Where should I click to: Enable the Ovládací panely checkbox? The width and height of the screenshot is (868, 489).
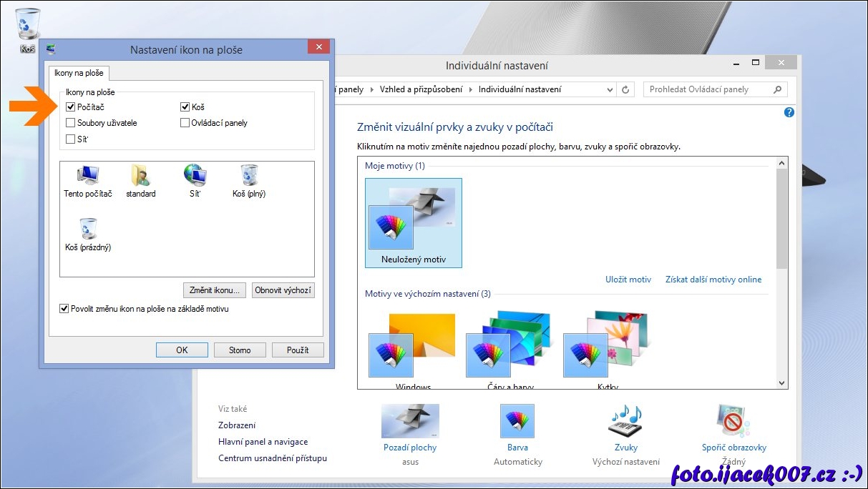185,123
